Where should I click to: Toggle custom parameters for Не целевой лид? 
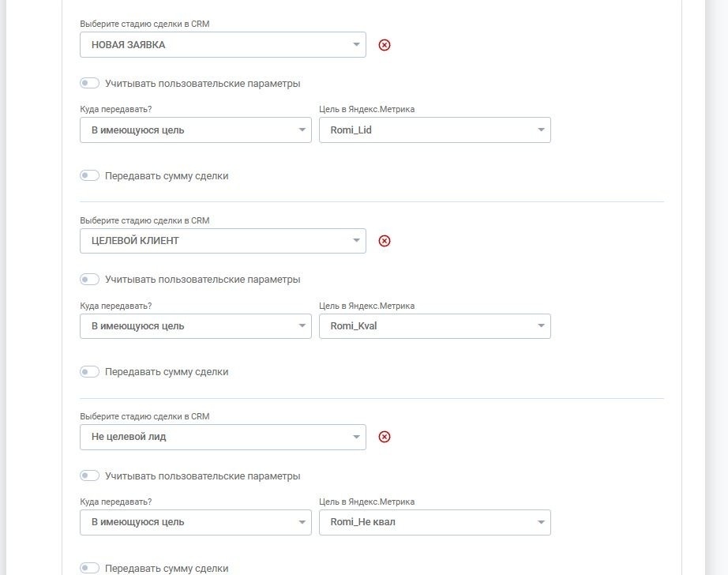pyautogui.click(x=89, y=475)
